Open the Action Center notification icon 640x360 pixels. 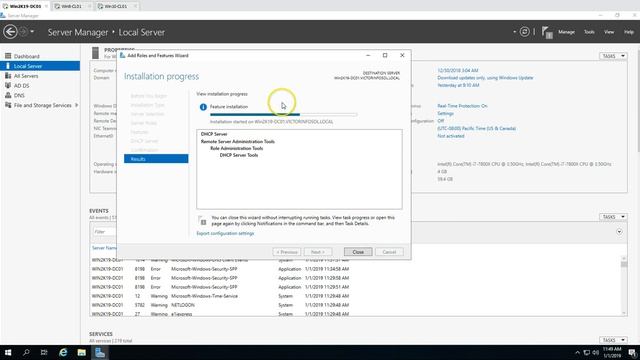point(632,353)
